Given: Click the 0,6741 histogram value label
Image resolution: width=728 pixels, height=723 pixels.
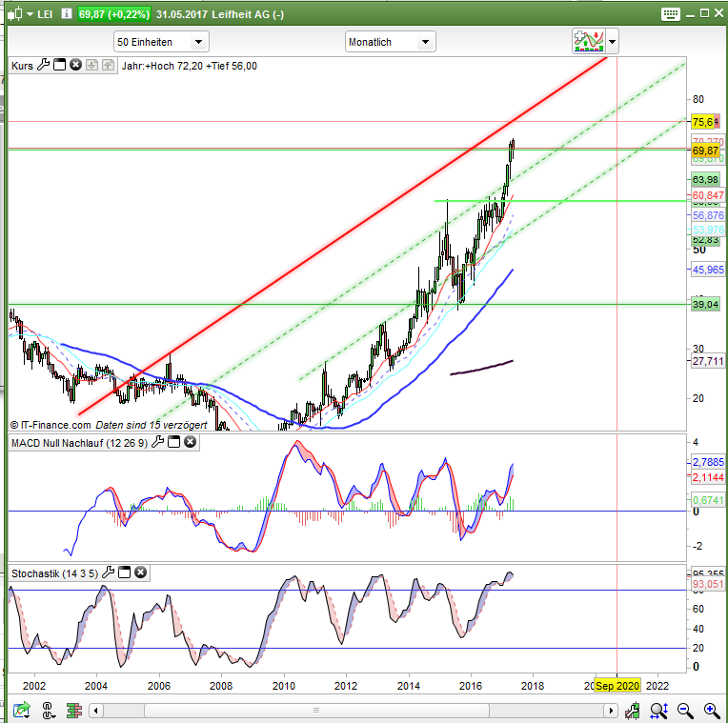Looking at the screenshot, I should coord(708,500).
